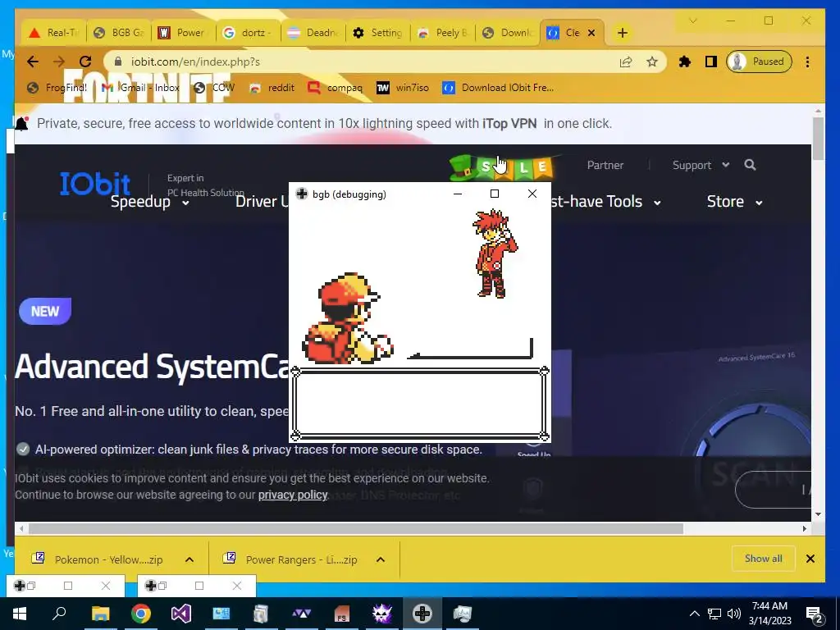Switch to the dortz Google tab
Viewport: 840px width, 630px height.
click(x=248, y=33)
